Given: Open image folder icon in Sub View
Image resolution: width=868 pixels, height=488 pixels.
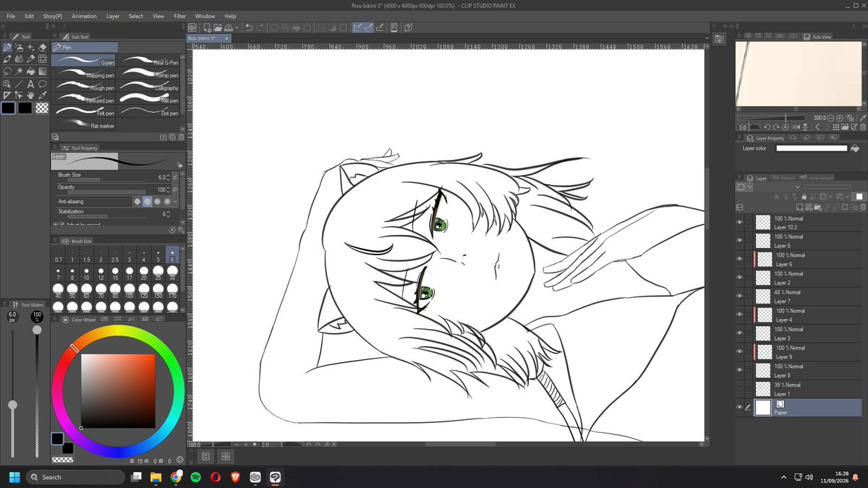Looking at the screenshot, I should click(x=845, y=127).
